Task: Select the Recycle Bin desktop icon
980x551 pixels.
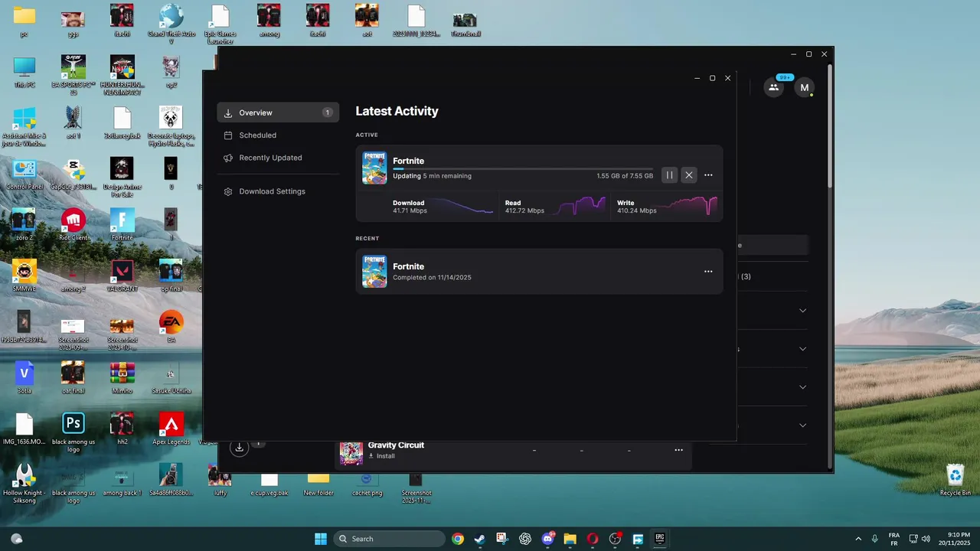Action: (955, 480)
